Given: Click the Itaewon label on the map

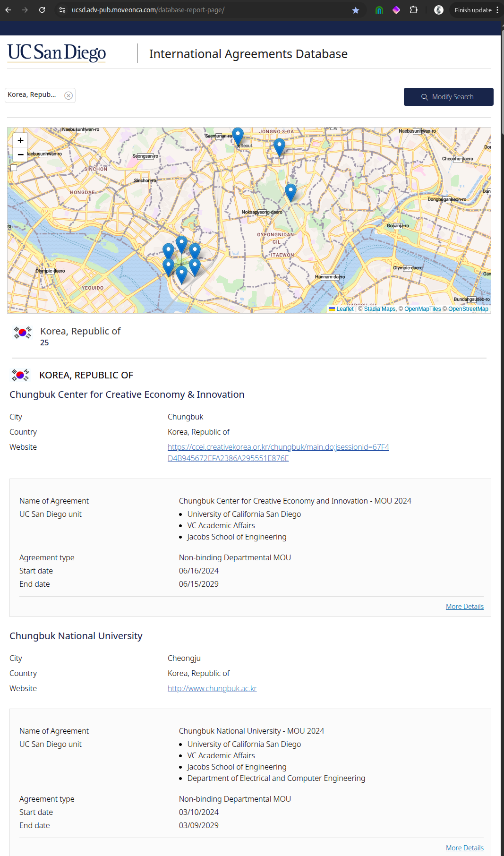Looking at the screenshot, I should tap(282, 255).
